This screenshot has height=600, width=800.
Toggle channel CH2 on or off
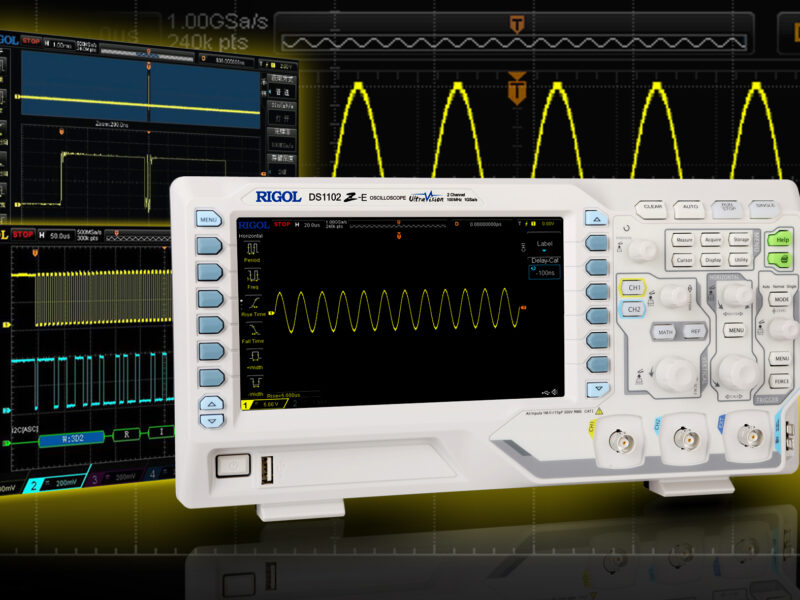634,309
